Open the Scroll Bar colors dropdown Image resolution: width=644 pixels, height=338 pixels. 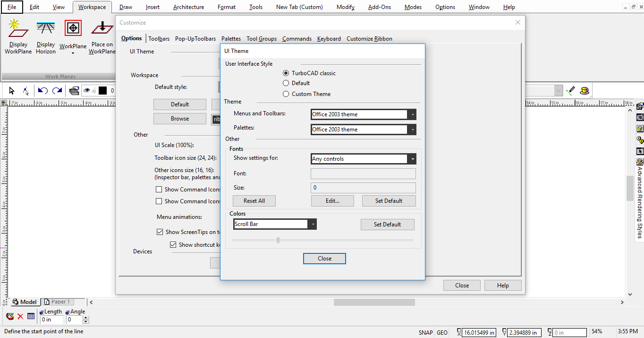click(x=313, y=224)
